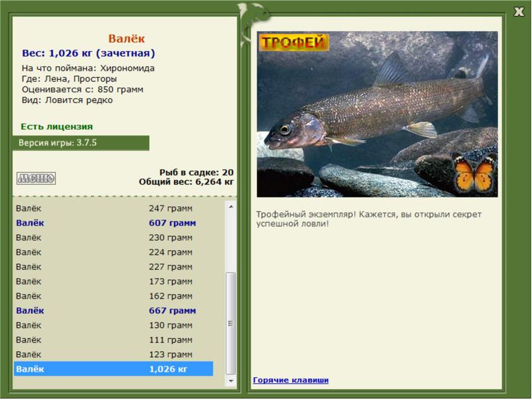The image size is (532, 399).
Task: Click the ТРОФЕЙ badge on photo
Action: (294, 43)
